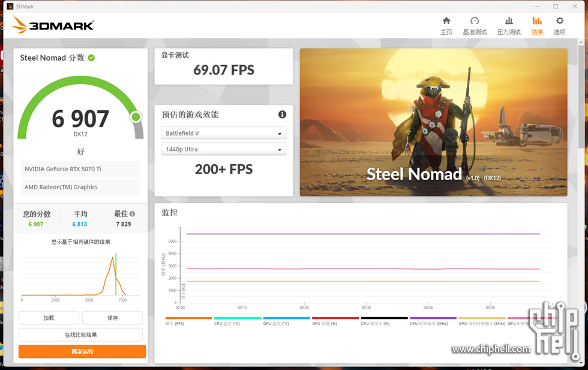Toggle the black CPU 使用率 (%) legend
The image size is (588, 370).
coord(384,321)
